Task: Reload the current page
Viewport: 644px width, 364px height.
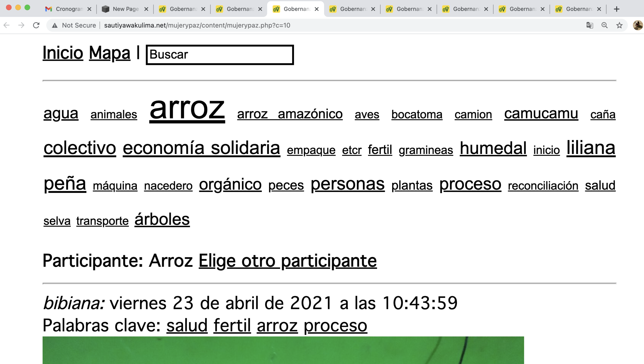Action: (36, 25)
